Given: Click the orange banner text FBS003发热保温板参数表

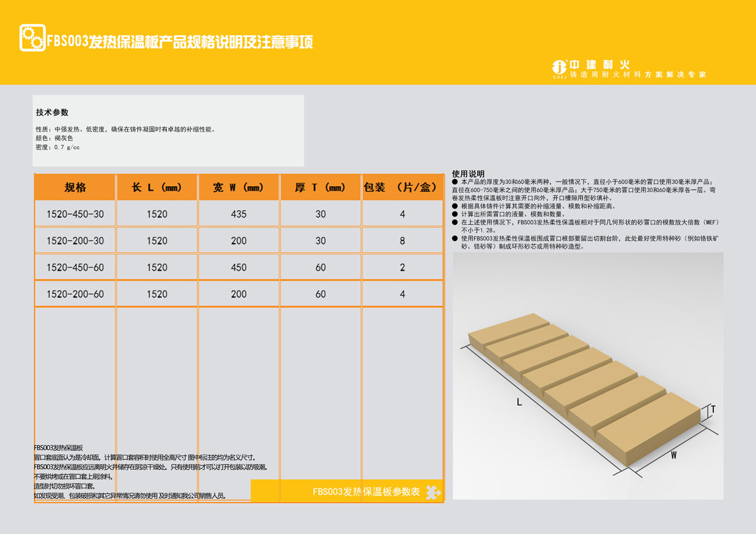Looking at the screenshot, I should (x=366, y=492).
